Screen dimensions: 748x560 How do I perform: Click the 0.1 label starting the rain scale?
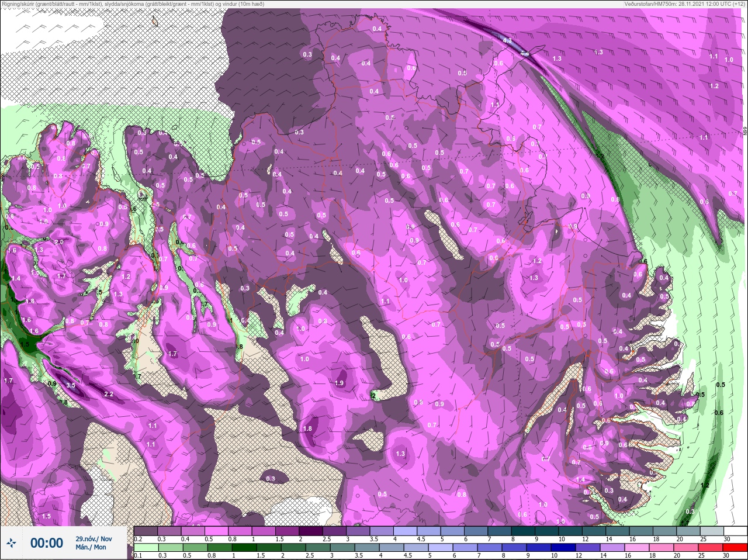[138, 556]
